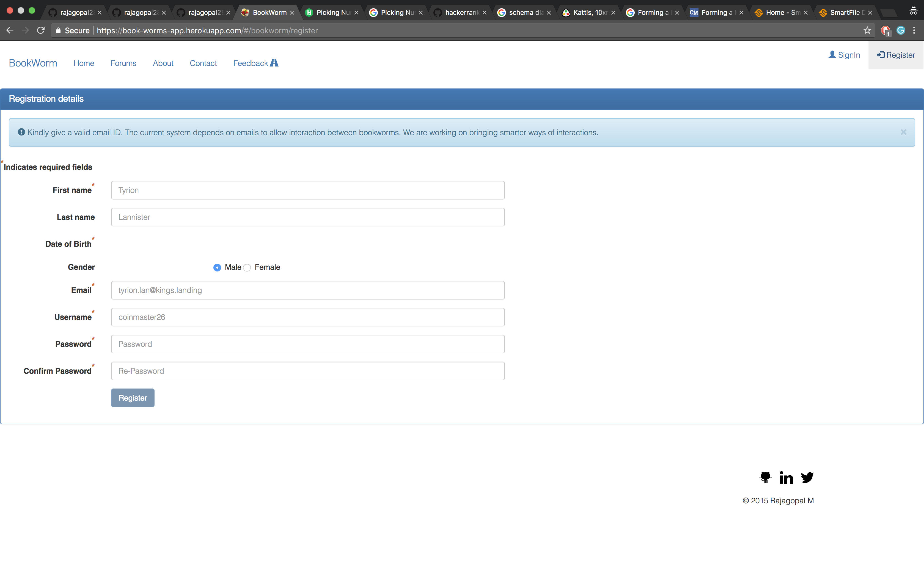This screenshot has height=577, width=924.
Task: Switch to the SmartFile browser tab
Action: pyautogui.click(x=844, y=13)
